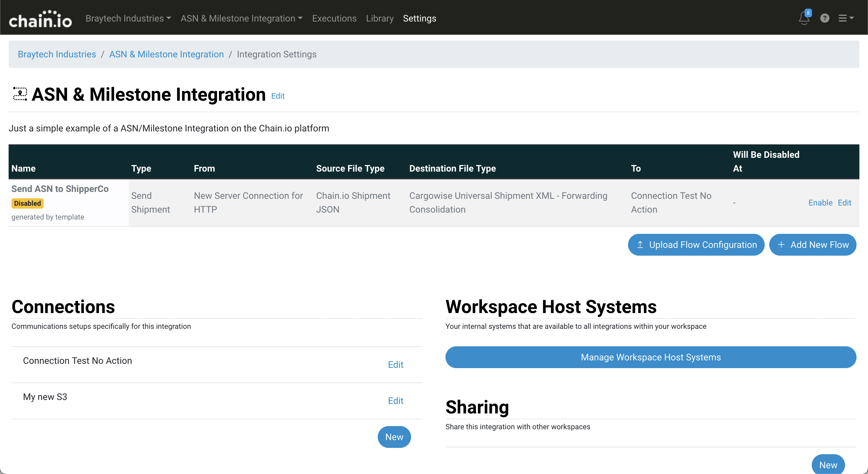This screenshot has width=868, height=474.
Task: Enable the Send ASN to ShipperCo flow
Action: [820, 203]
